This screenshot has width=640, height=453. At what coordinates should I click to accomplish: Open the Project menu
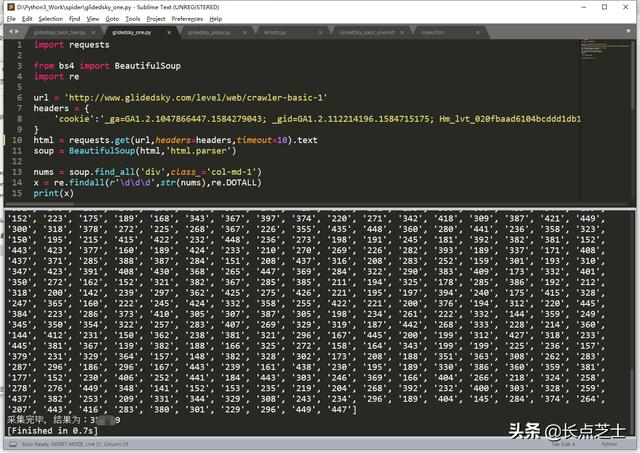[156, 19]
